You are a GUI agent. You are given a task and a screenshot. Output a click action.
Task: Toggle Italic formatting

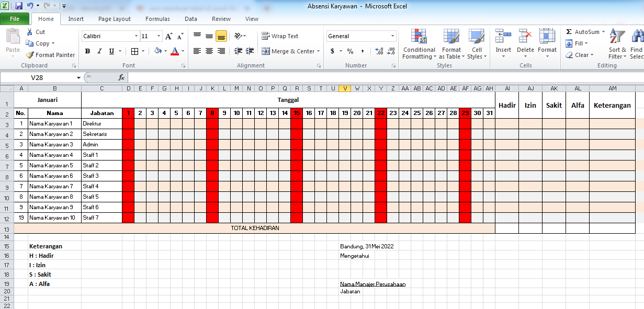[x=99, y=51]
